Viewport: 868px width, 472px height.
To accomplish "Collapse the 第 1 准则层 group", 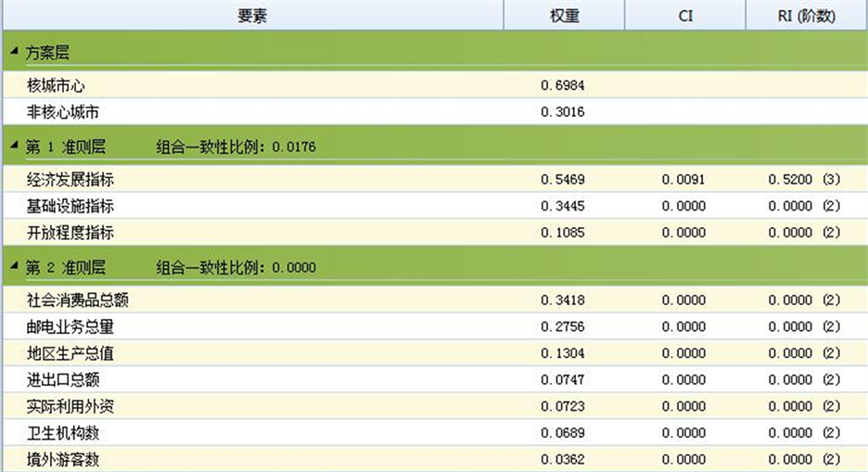I will (14, 145).
